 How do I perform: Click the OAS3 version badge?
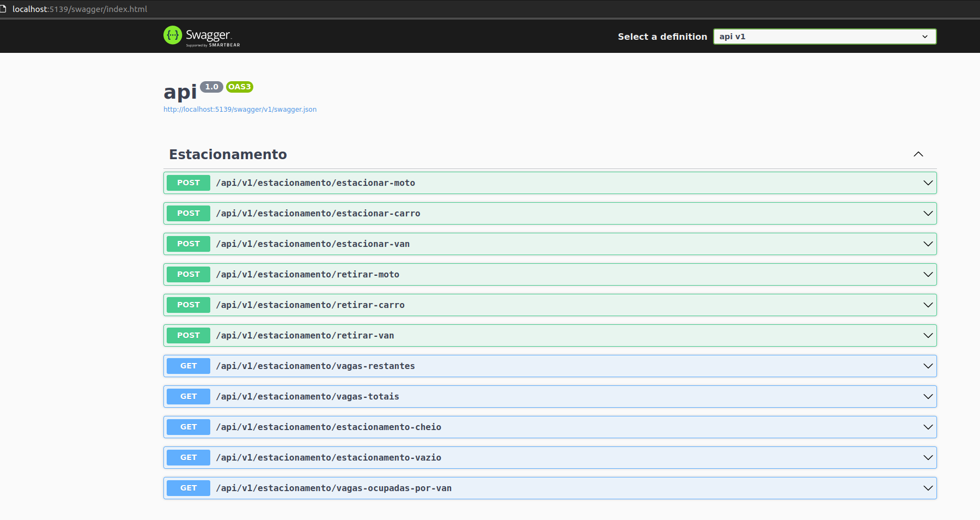pyautogui.click(x=240, y=87)
